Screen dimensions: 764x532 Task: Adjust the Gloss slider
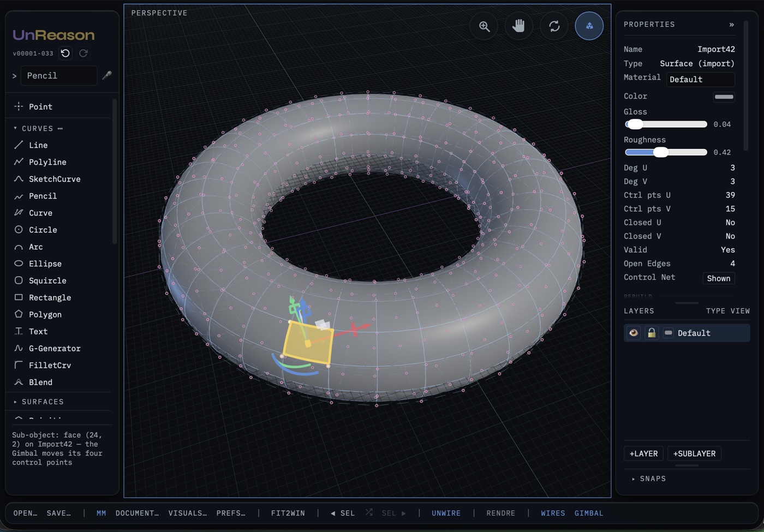[x=666, y=124]
